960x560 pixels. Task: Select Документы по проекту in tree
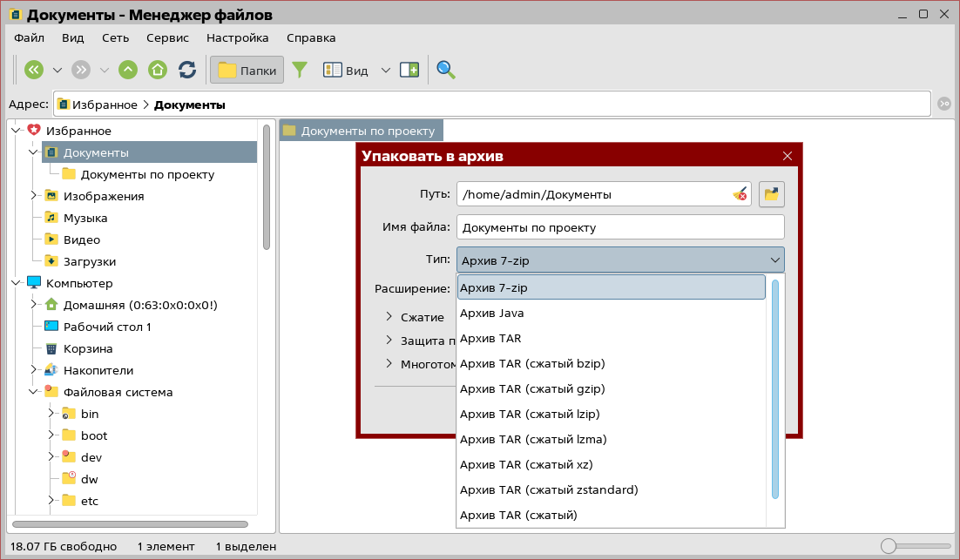pos(147,174)
